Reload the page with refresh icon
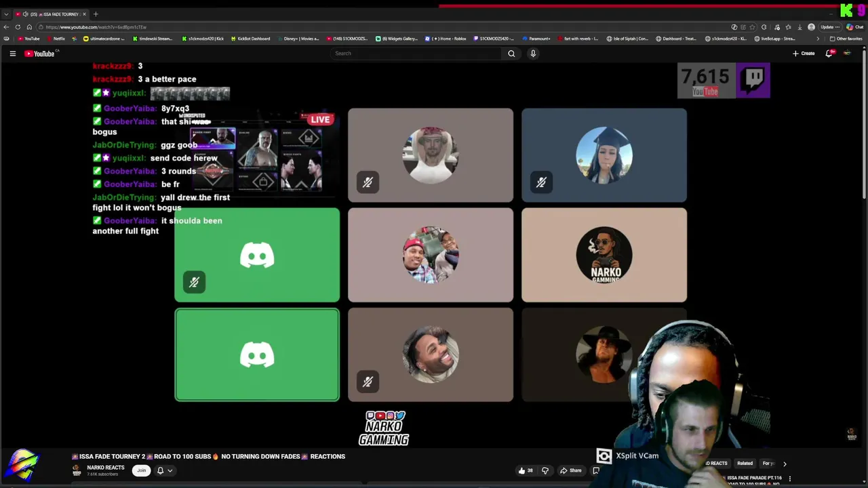This screenshot has height=488, width=868. 18,27
